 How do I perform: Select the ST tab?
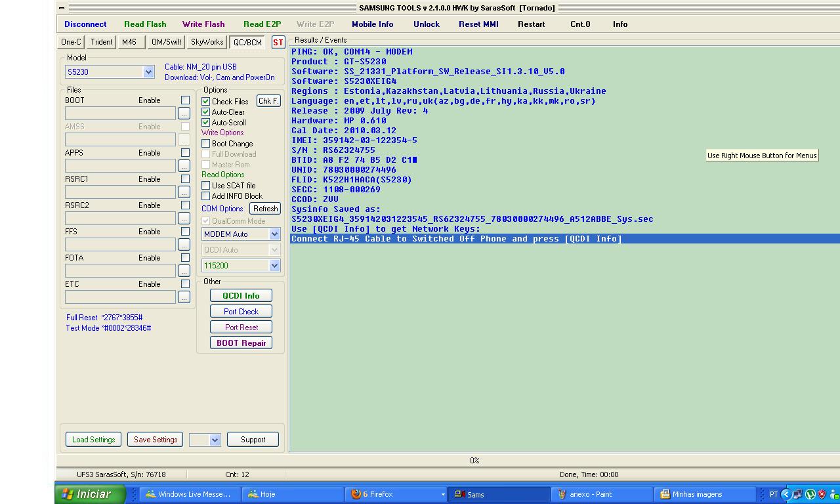[278, 42]
